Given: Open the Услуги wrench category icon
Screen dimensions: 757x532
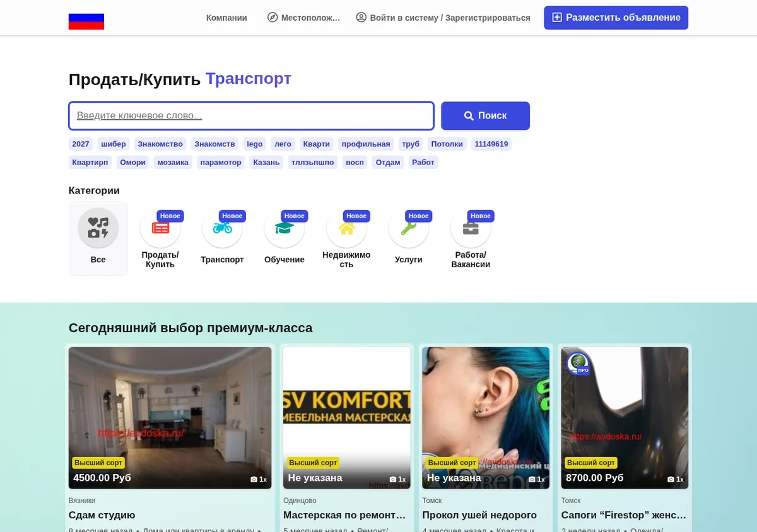Looking at the screenshot, I should [x=409, y=228].
